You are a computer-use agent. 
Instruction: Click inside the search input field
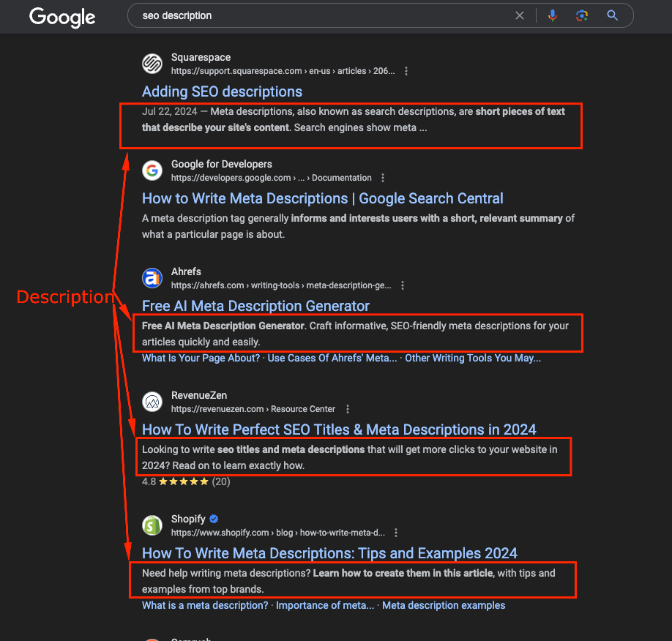click(293, 15)
